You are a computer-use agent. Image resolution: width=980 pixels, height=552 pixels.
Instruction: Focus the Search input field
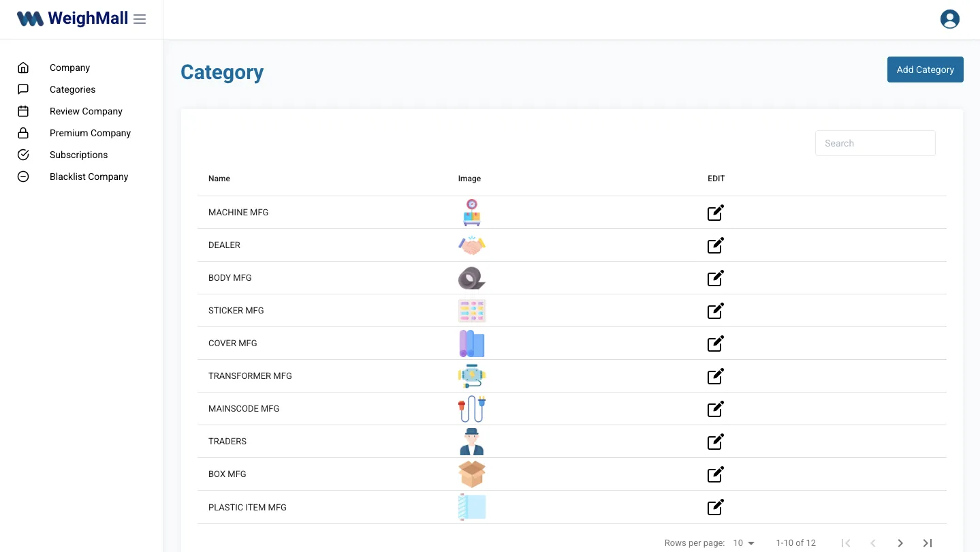[x=874, y=143]
